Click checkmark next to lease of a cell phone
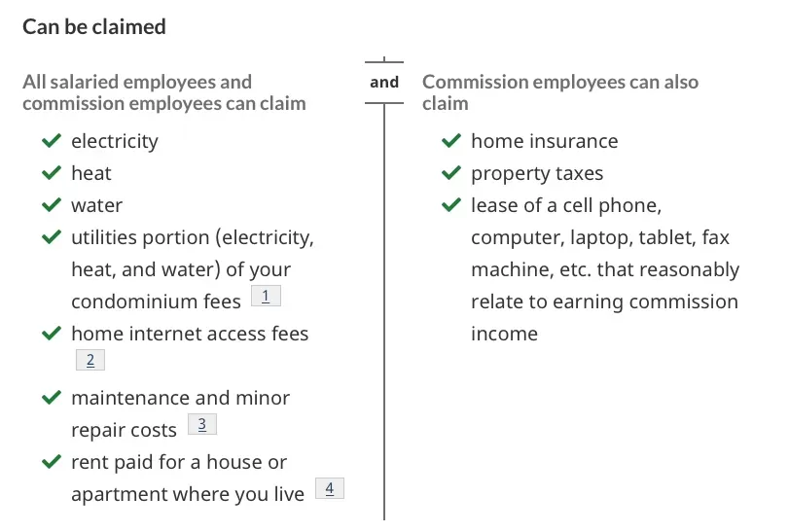The height and width of the screenshot is (532, 789). tap(451, 204)
